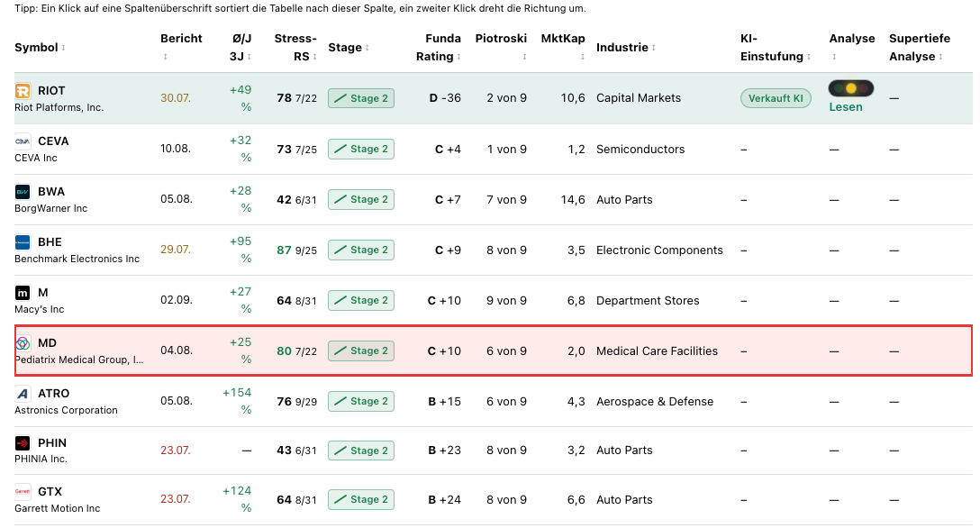This screenshot has height=528, width=980.
Task: Click the +124 % value for GTX
Action: click(238, 499)
